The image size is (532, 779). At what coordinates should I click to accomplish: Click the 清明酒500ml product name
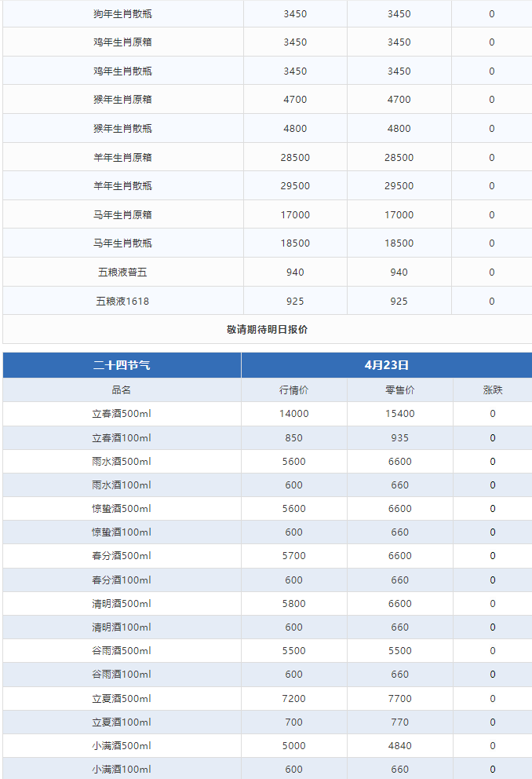click(122, 604)
